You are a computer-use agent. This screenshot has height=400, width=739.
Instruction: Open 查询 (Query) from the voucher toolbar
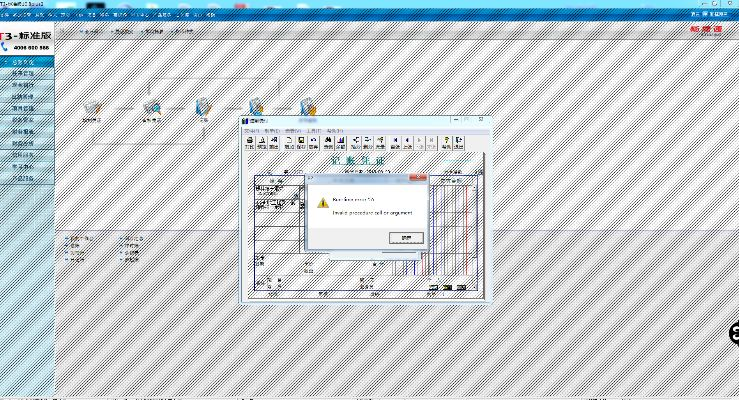(x=329, y=142)
